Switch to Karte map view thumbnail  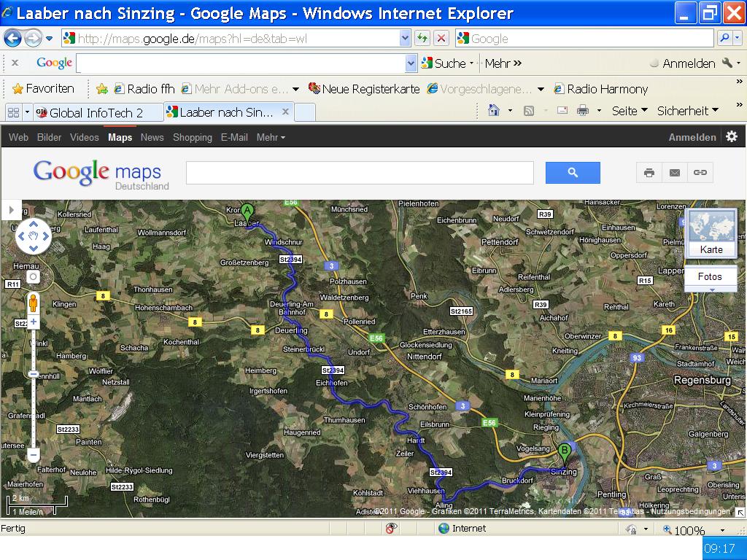click(711, 233)
